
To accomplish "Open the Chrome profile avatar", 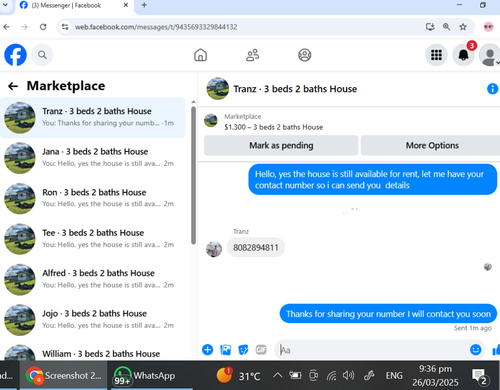I will pos(489,27).
